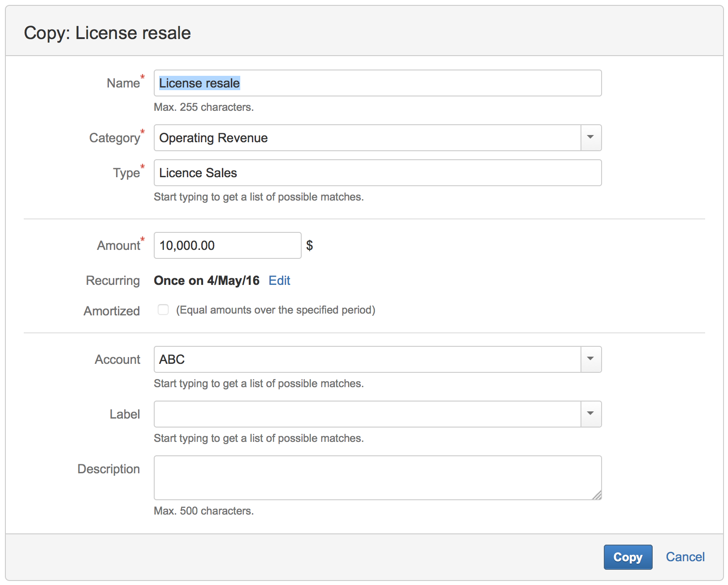Image resolution: width=728 pixels, height=585 pixels.
Task: Click the empty Label field
Action: coord(367,415)
